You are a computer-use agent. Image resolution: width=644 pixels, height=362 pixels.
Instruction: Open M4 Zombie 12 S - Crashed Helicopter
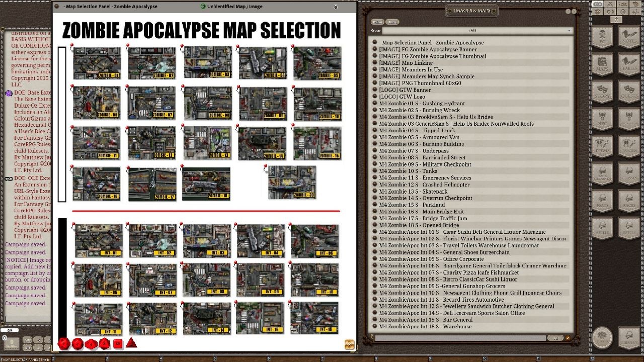click(425, 185)
